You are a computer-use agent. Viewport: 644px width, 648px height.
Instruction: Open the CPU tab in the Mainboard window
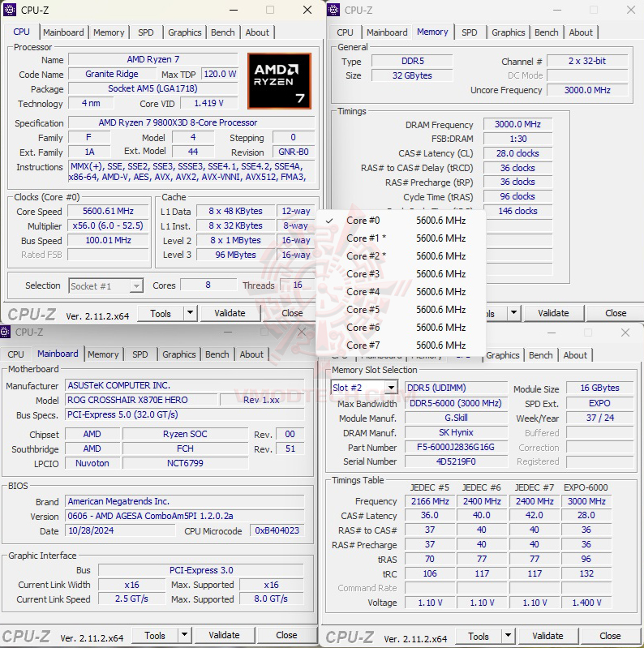[15, 354]
